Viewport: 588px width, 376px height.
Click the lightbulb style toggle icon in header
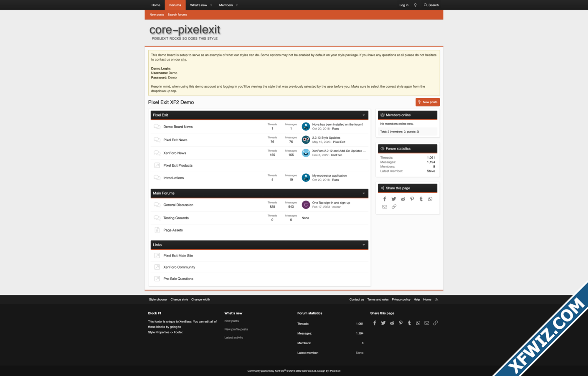[x=415, y=5]
